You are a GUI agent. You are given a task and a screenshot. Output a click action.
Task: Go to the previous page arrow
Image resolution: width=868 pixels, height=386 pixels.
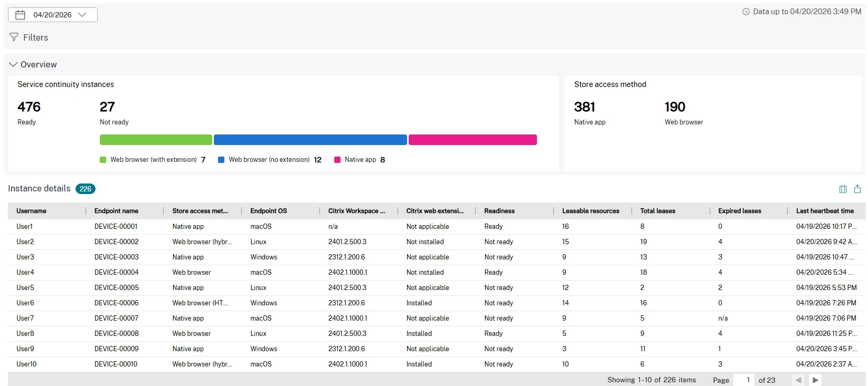(x=798, y=380)
